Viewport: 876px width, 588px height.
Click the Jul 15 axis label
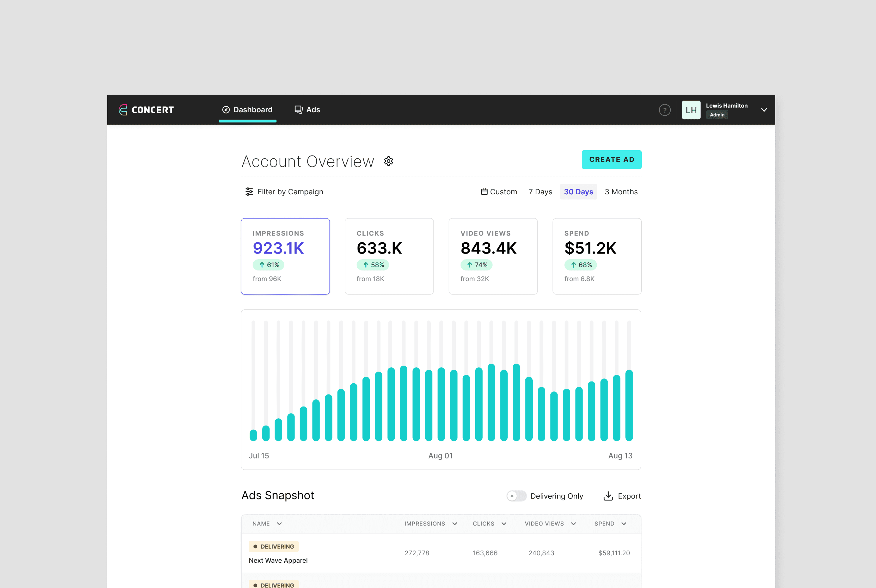[x=259, y=456]
